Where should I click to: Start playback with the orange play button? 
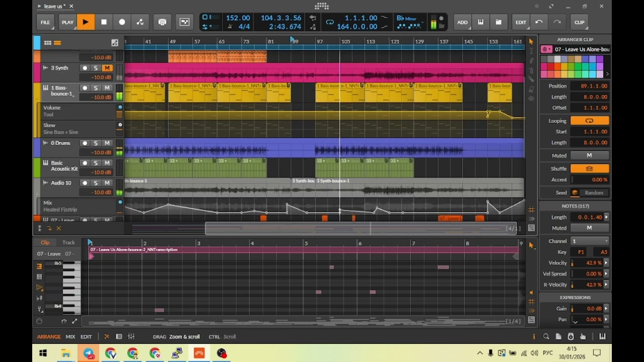(86, 22)
